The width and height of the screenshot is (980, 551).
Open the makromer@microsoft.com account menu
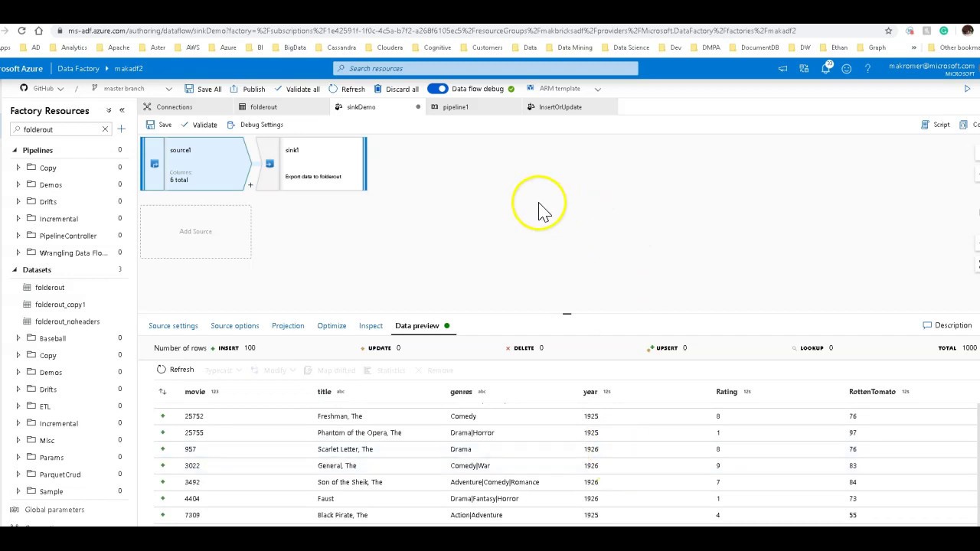pyautogui.click(x=931, y=69)
